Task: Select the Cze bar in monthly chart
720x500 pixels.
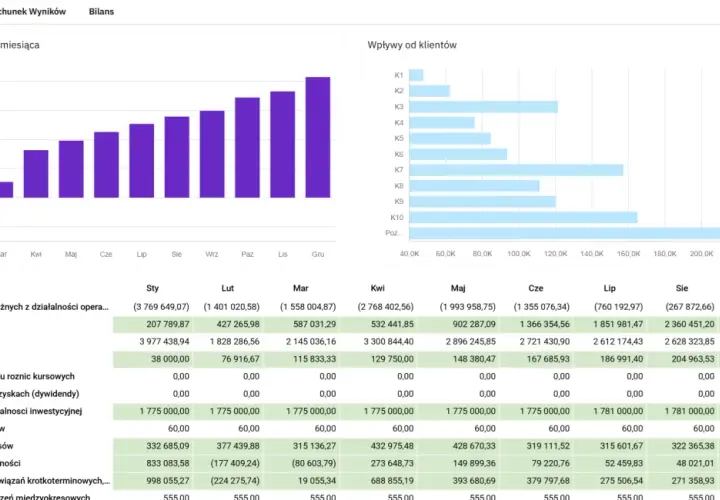Action: pos(106,165)
